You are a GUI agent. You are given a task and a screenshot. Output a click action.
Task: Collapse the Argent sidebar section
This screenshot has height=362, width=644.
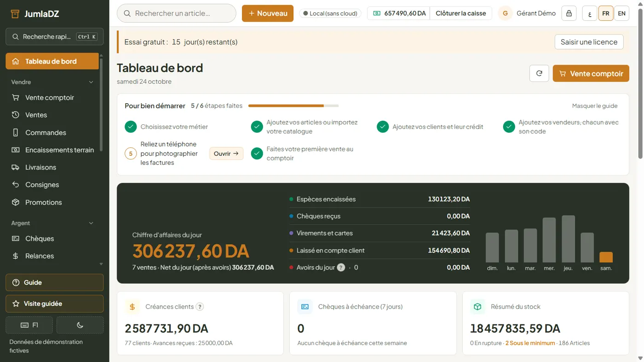tap(52, 223)
